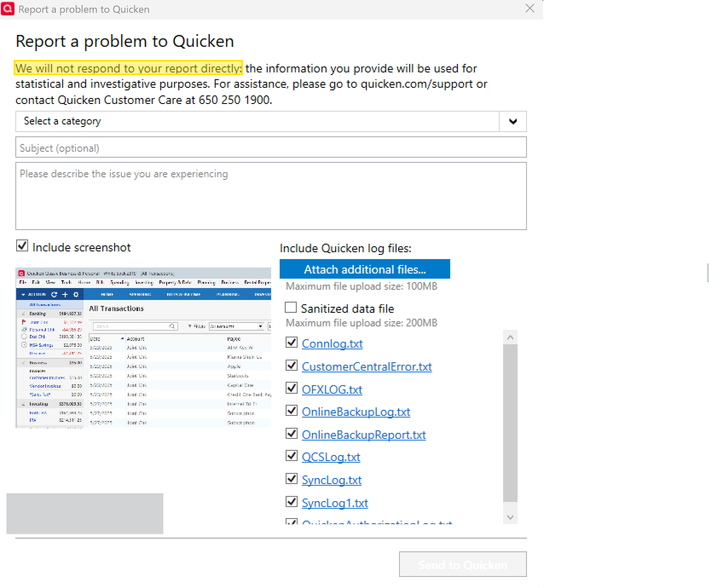This screenshot has height=588, width=709.
Task: Click the Quicken logo in the title bar
Action: [x=8, y=9]
